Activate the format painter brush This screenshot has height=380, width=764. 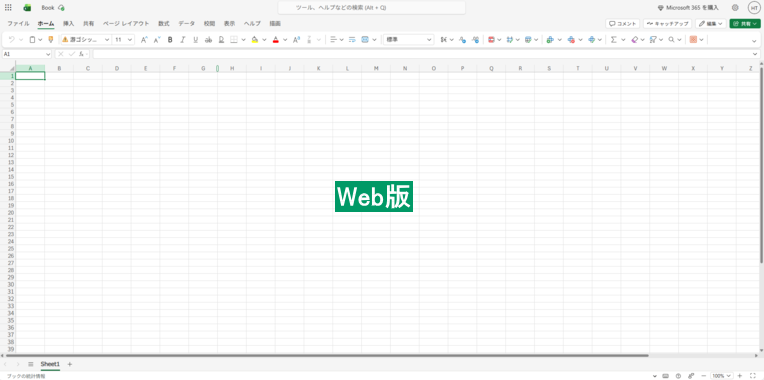[51, 40]
